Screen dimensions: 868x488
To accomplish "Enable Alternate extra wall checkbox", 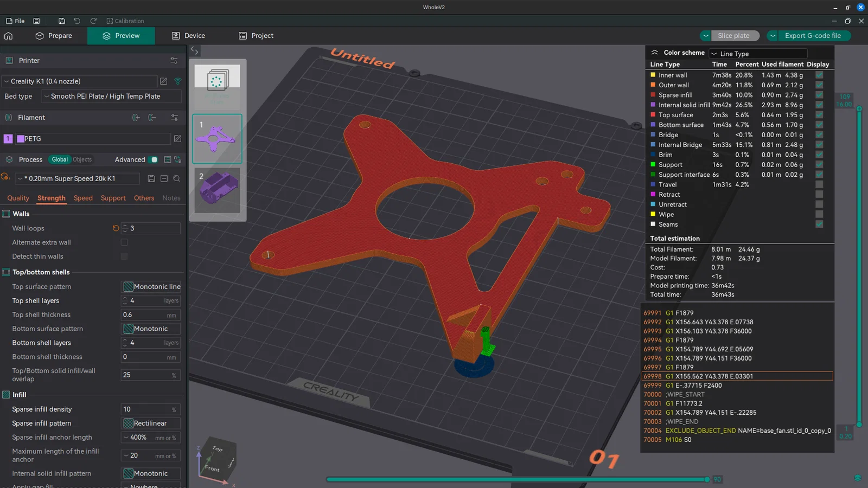I will coord(124,242).
